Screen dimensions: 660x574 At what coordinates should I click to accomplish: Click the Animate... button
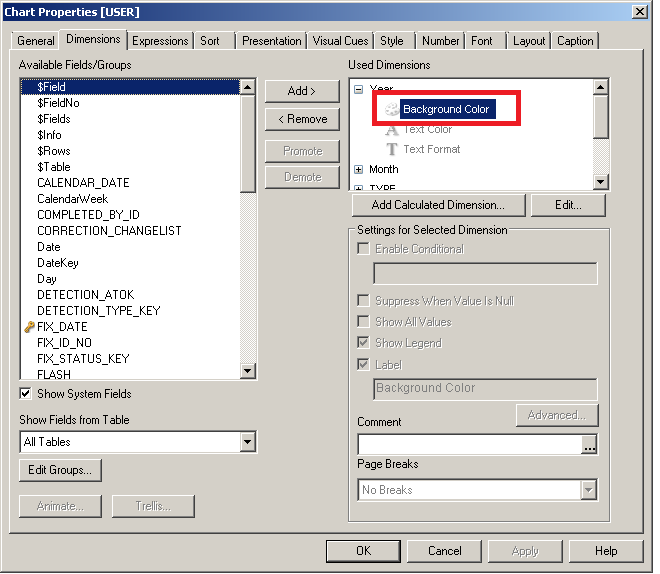(60, 506)
